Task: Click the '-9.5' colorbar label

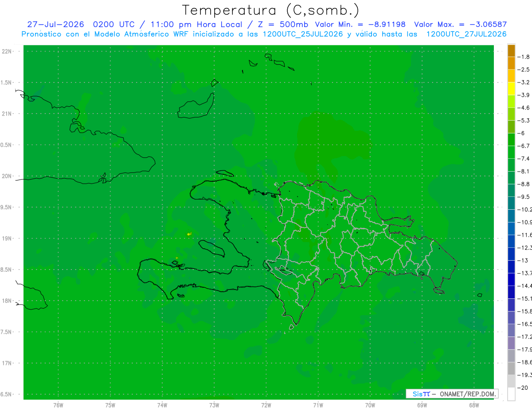Action: coord(524,197)
